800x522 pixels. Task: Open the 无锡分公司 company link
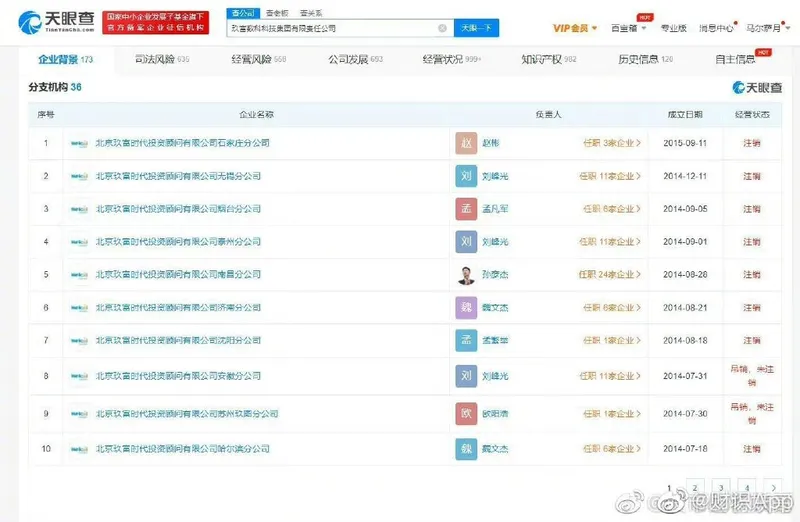(178, 176)
